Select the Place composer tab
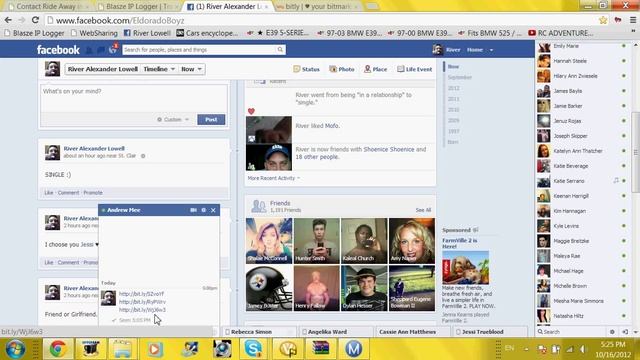Image resolution: width=640 pixels, height=360 pixels. point(376,69)
